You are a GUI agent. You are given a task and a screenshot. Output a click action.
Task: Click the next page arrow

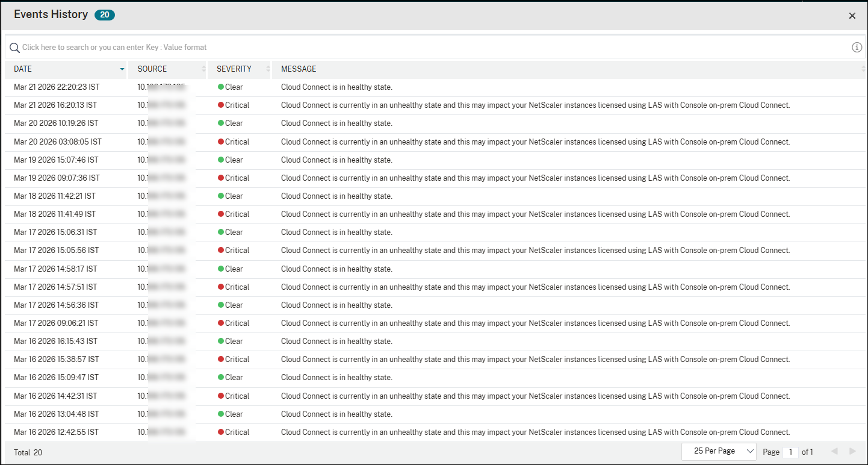(x=852, y=451)
